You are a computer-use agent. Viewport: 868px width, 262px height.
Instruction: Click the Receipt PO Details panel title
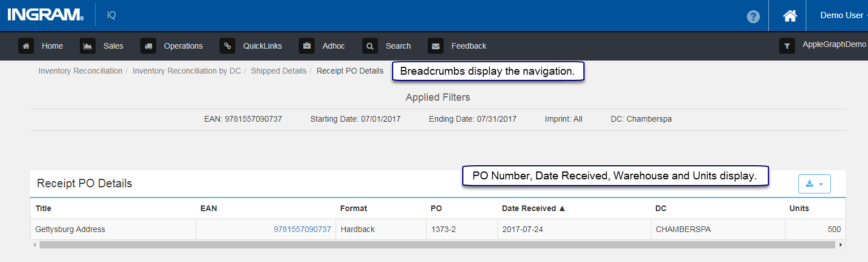[84, 183]
